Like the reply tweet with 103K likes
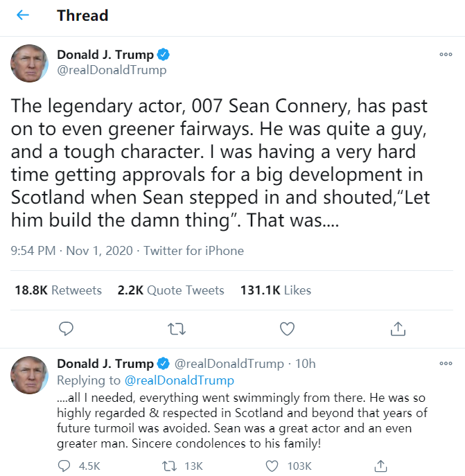 (x=274, y=466)
